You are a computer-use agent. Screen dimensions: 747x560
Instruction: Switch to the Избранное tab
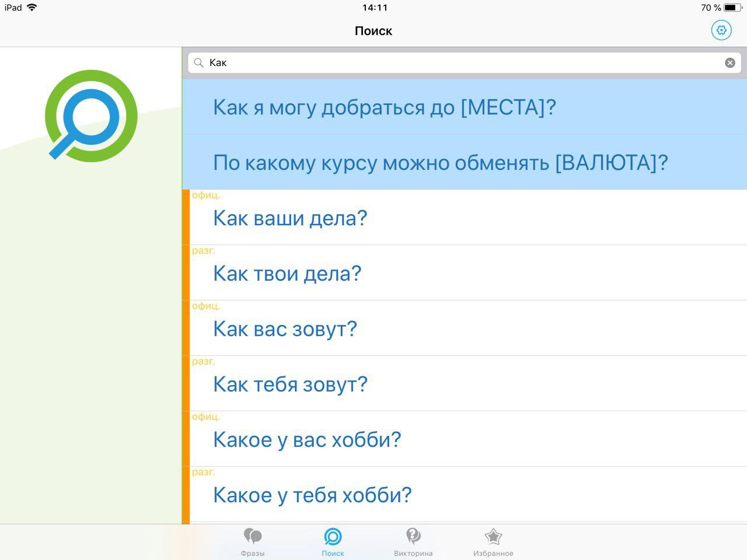coord(493,541)
